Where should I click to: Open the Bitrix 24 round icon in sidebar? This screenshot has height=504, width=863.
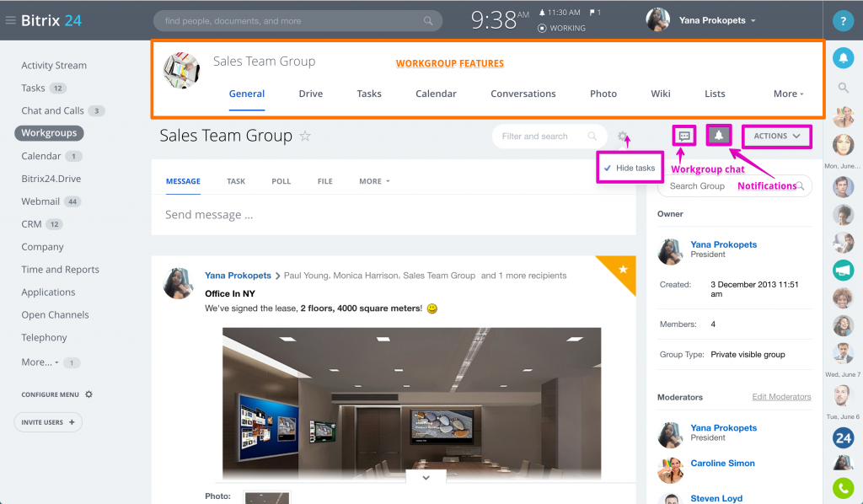click(843, 438)
